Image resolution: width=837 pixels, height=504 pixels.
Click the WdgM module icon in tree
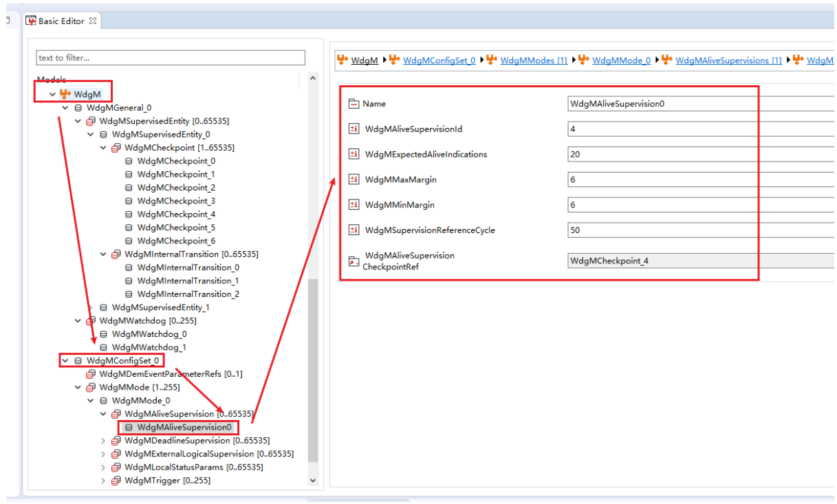coord(66,94)
